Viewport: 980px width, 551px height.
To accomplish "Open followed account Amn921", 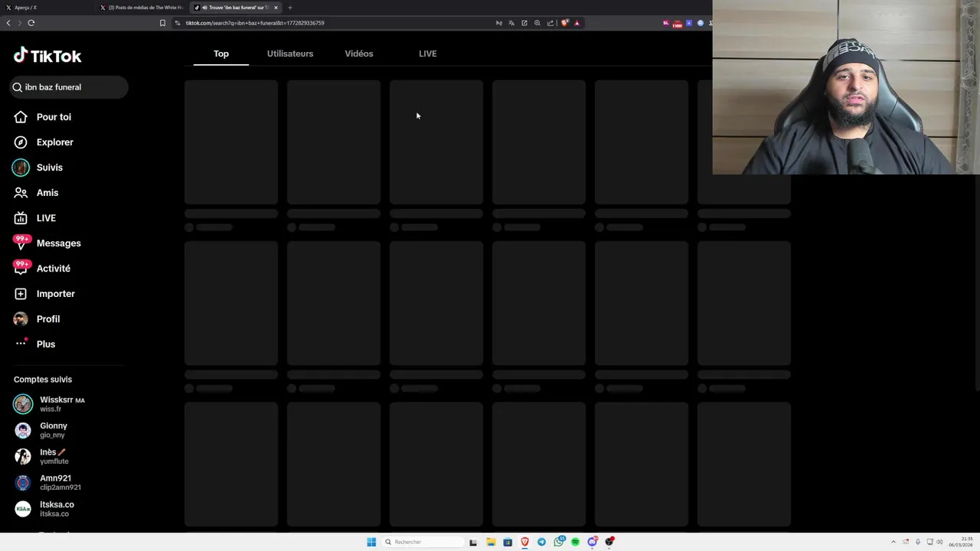I will pos(47,482).
